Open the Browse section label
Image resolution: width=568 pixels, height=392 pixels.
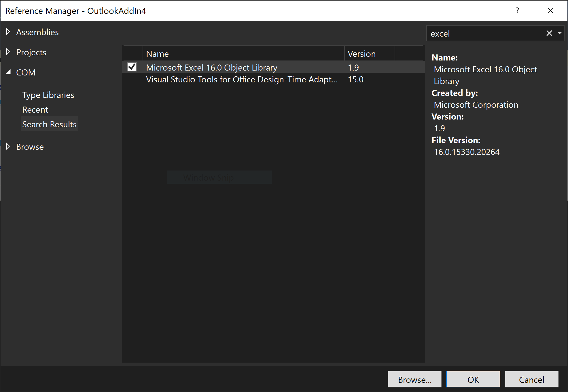30,147
